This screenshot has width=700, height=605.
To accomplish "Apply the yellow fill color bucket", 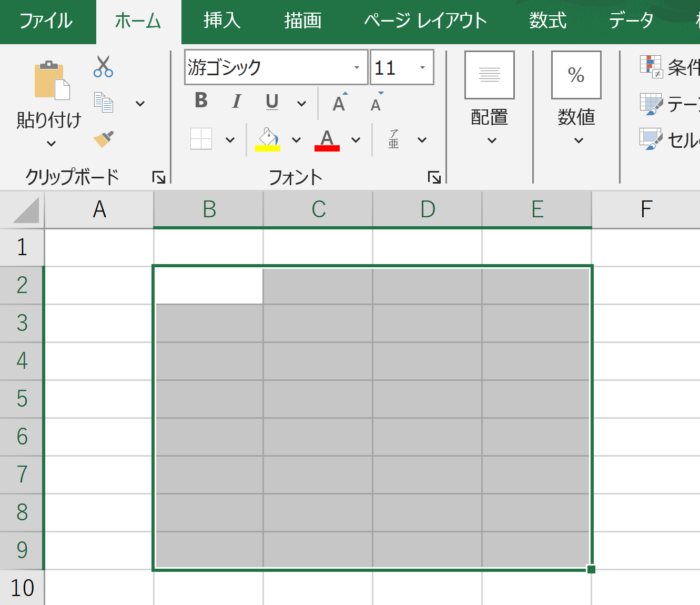I will coord(267,138).
